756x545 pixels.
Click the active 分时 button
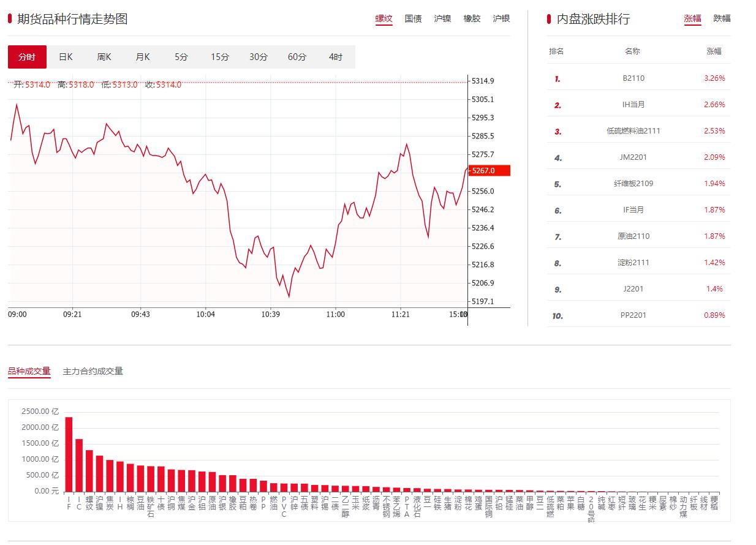pos(27,57)
